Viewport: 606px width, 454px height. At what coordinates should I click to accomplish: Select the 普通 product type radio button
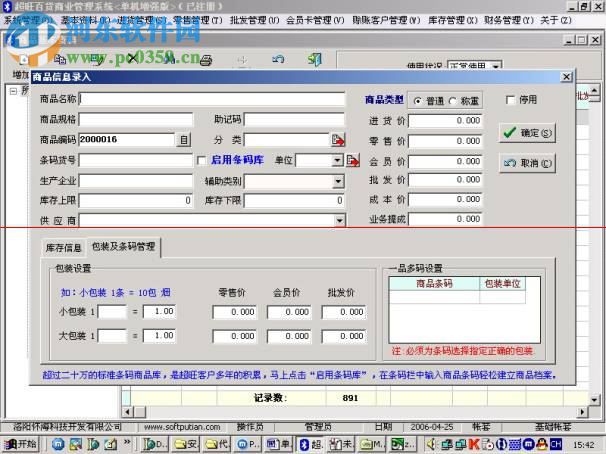point(417,101)
